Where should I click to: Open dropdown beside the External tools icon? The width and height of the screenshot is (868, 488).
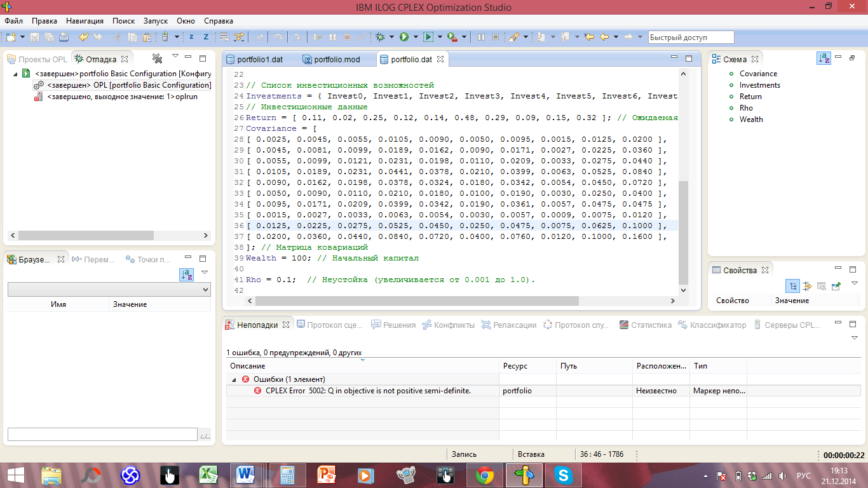click(464, 37)
